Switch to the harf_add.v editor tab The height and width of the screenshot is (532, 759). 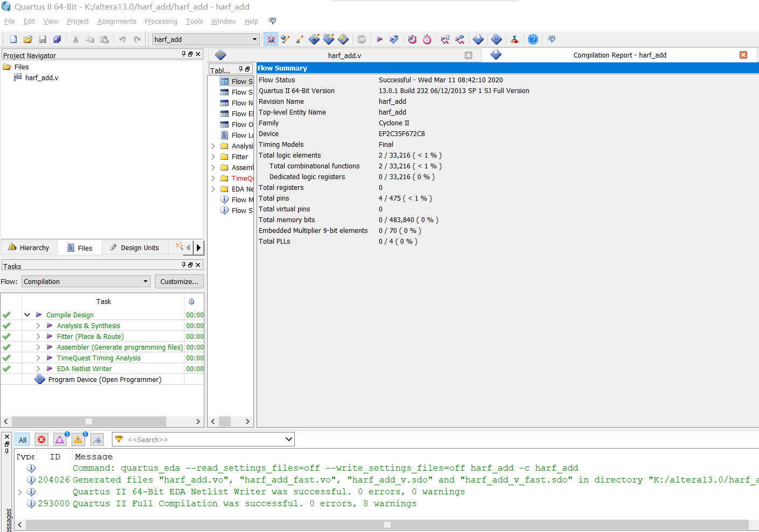[344, 55]
